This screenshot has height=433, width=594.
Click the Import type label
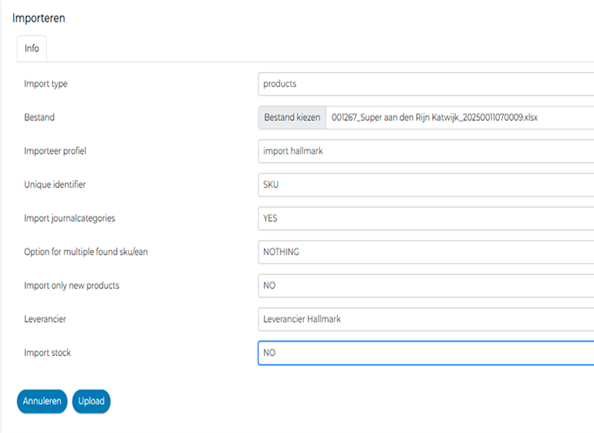(x=46, y=84)
